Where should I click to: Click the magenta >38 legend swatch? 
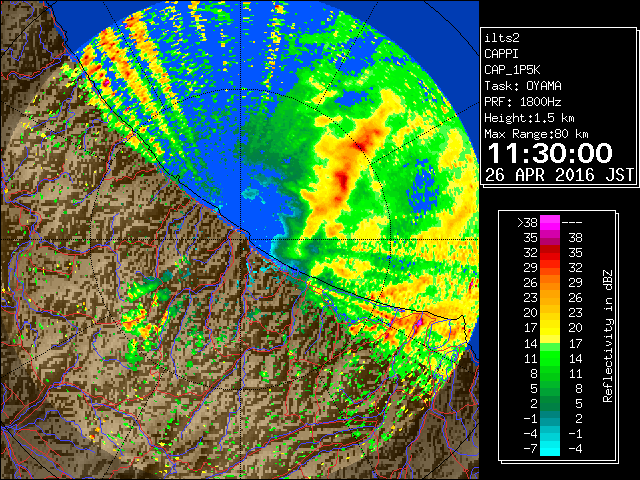[550, 222]
